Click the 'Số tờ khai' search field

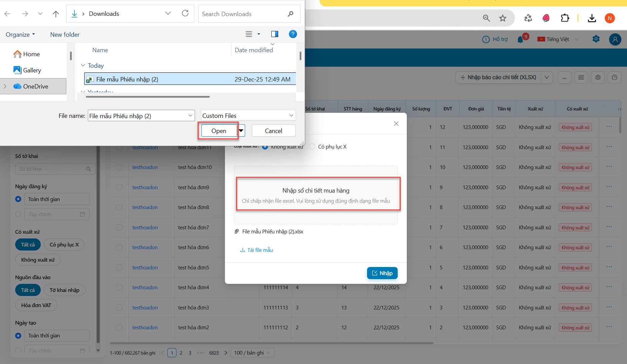52,169
